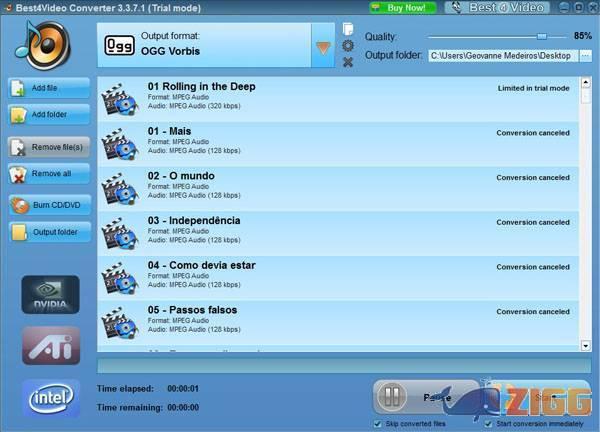600x432 pixels.
Task: Toggle Start conversion immediately checkbox
Action: click(488, 424)
